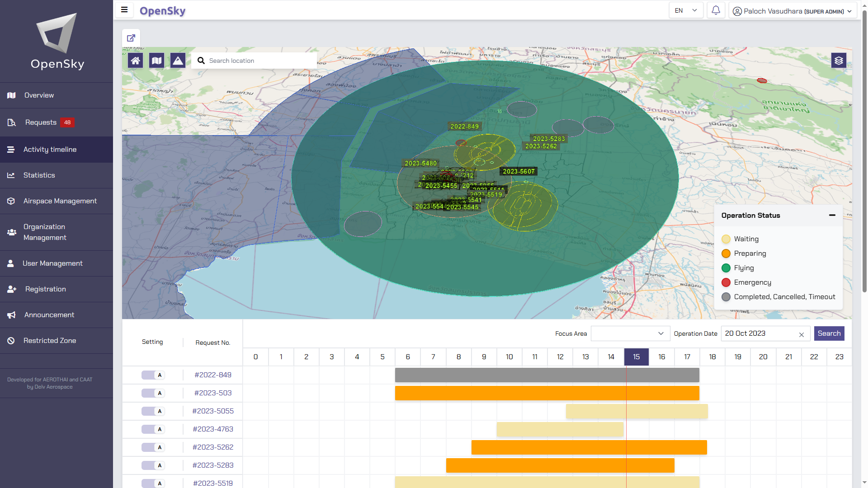The image size is (868, 488).
Task: Collapse the Operation Status legend
Action: [832, 216]
